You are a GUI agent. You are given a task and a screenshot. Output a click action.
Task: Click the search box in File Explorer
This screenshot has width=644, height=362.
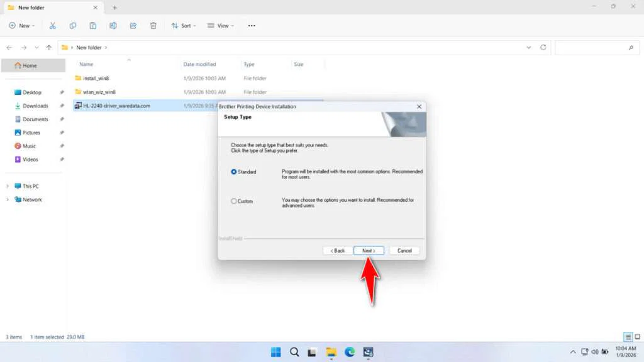(594, 47)
